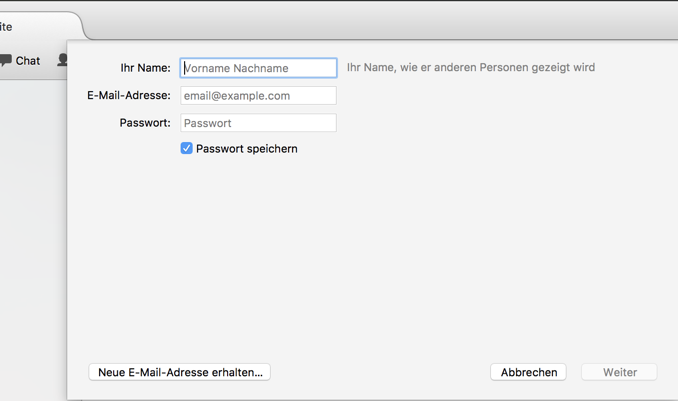Click 'Neue E-Mail-Adresse erhalten...' button

pos(179,372)
